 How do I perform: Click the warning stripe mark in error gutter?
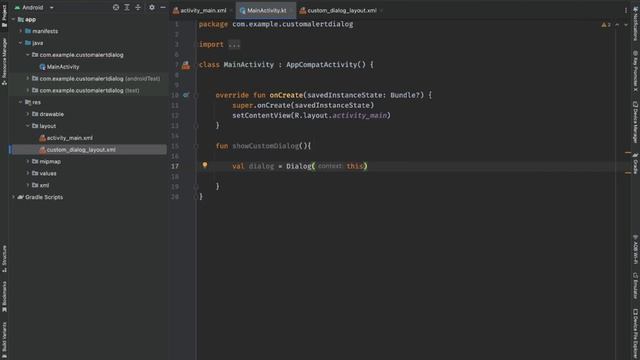click(x=628, y=153)
